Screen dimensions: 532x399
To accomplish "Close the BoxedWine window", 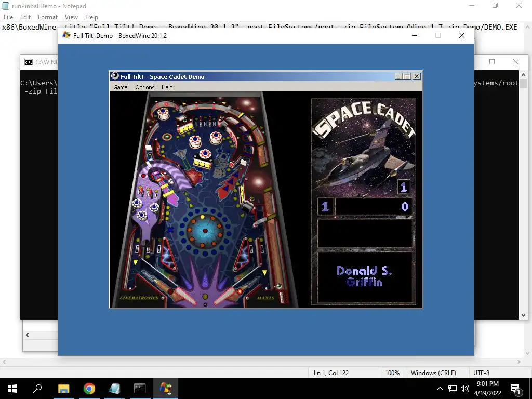I will click(462, 35).
